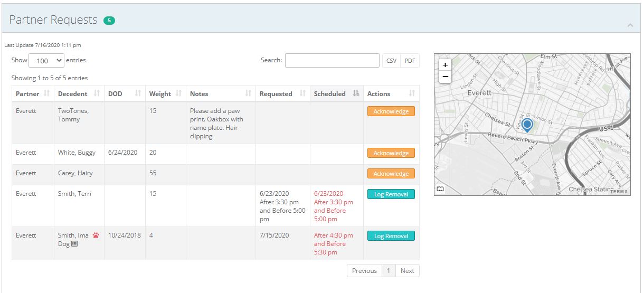
Task: Open the Show entries dropdown
Action: coord(46,61)
